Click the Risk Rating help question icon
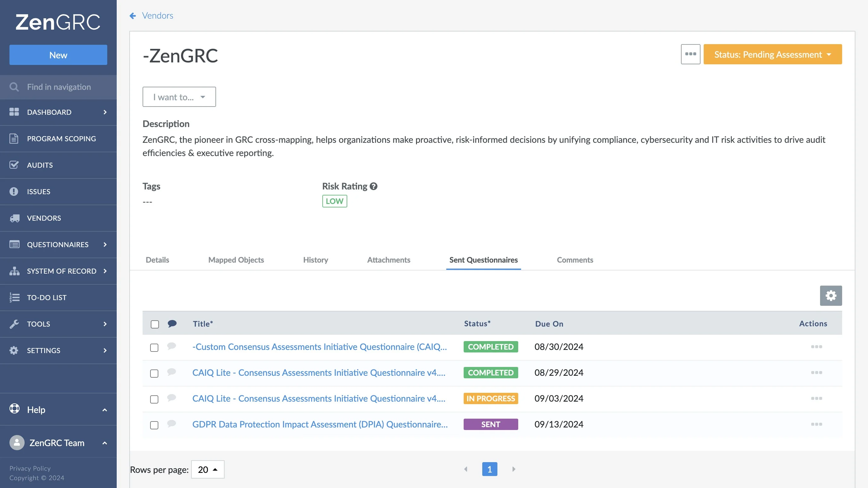 373,186
